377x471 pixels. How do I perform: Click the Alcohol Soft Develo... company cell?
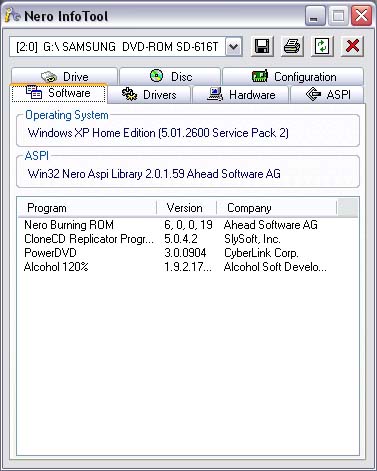[275, 267]
